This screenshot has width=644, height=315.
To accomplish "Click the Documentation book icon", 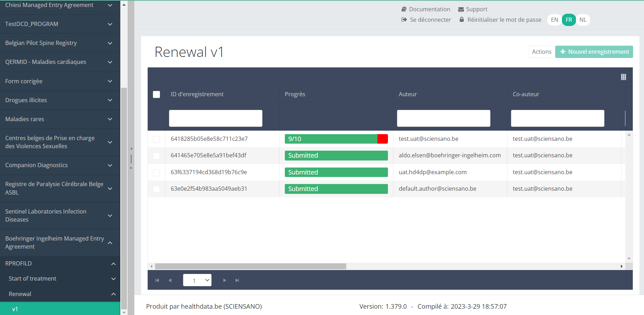I will click(x=404, y=9).
